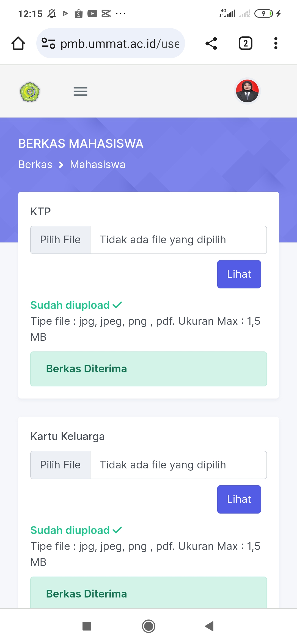Tap KTP file name field
297x644 pixels.
[x=178, y=240]
